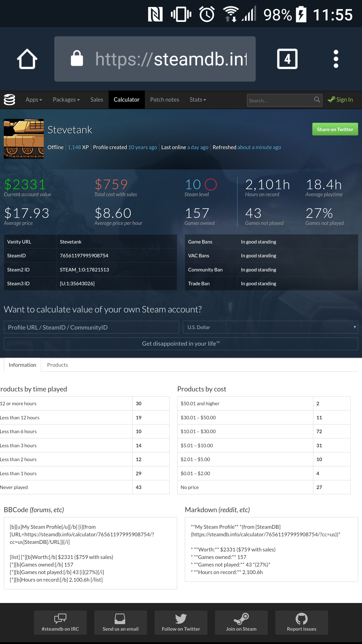The image size is (362, 644).
Task: Tap the browser home icon
Action: tap(27, 59)
